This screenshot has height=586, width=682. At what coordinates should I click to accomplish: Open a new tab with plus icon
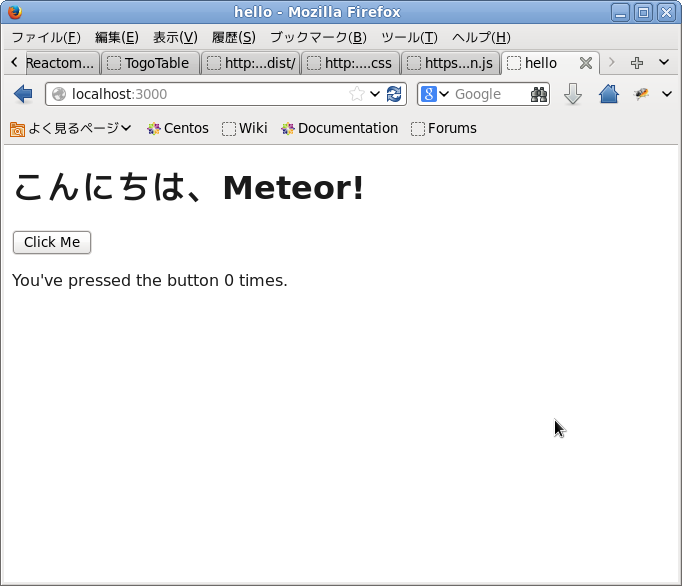[x=637, y=63]
